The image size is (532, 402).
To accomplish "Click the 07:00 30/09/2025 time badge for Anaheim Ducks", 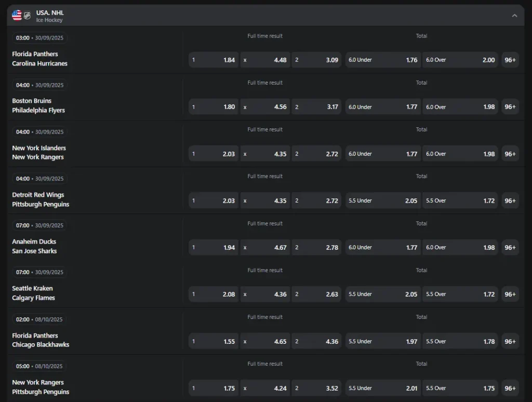I will (x=39, y=225).
